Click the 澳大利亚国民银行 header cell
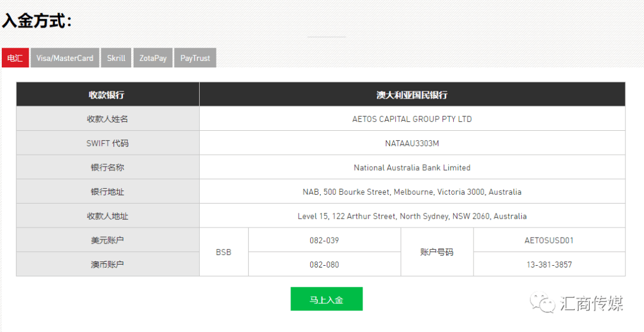This screenshot has width=644, height=332. pyautogui.click(x=412, y=94)
